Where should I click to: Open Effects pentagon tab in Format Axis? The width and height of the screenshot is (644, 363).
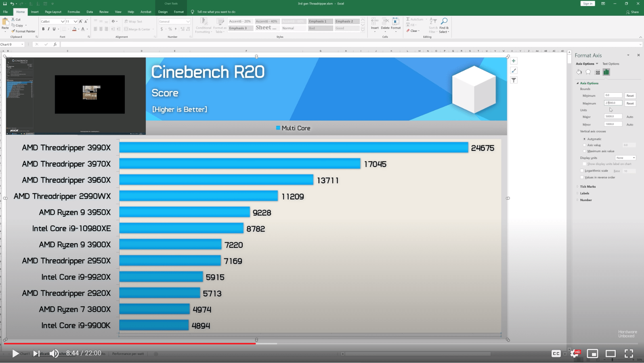coord(588,72)
